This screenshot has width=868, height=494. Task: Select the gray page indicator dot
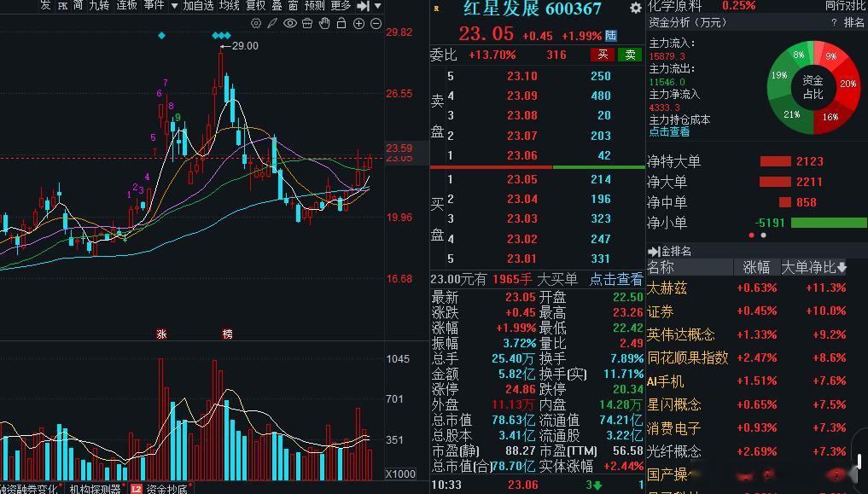point(763,235)
